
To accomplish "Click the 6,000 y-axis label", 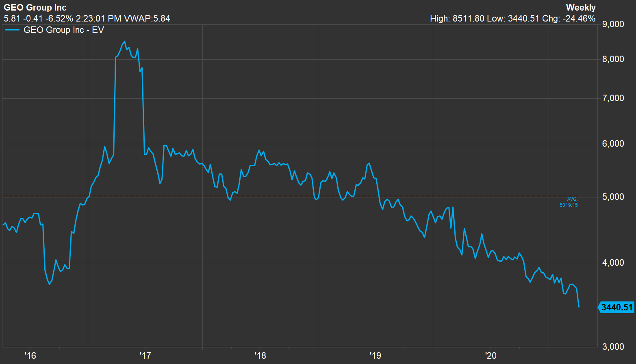I will pos(613,144).
